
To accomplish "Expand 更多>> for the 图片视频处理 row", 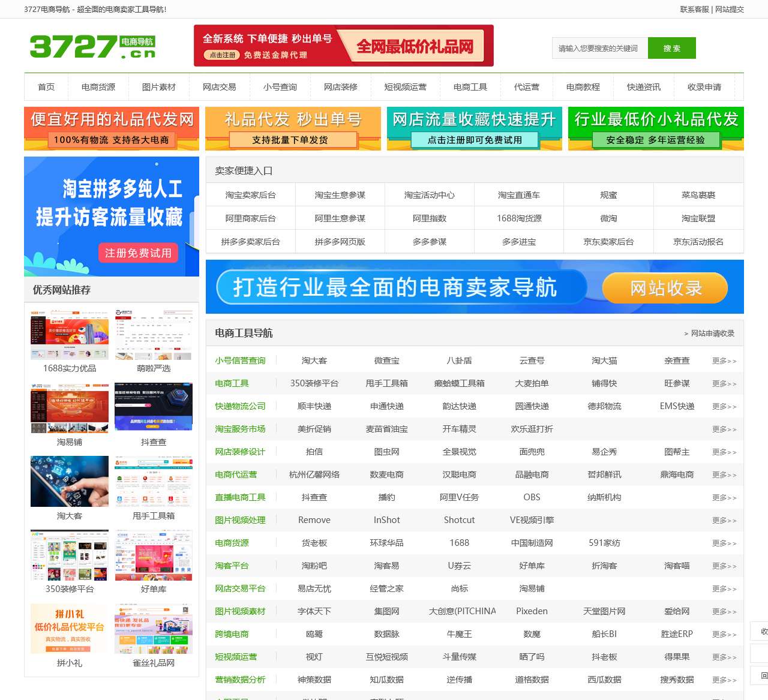I will tap(724, 521).
